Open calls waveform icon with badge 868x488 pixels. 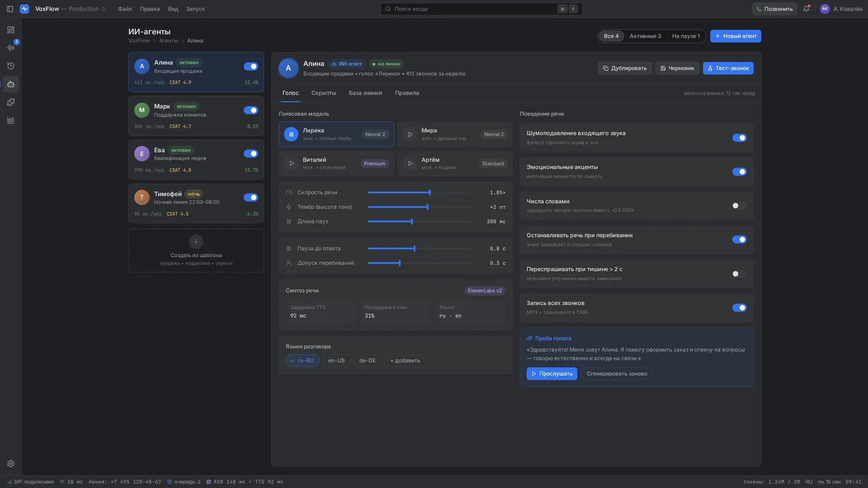click(11, 48)
